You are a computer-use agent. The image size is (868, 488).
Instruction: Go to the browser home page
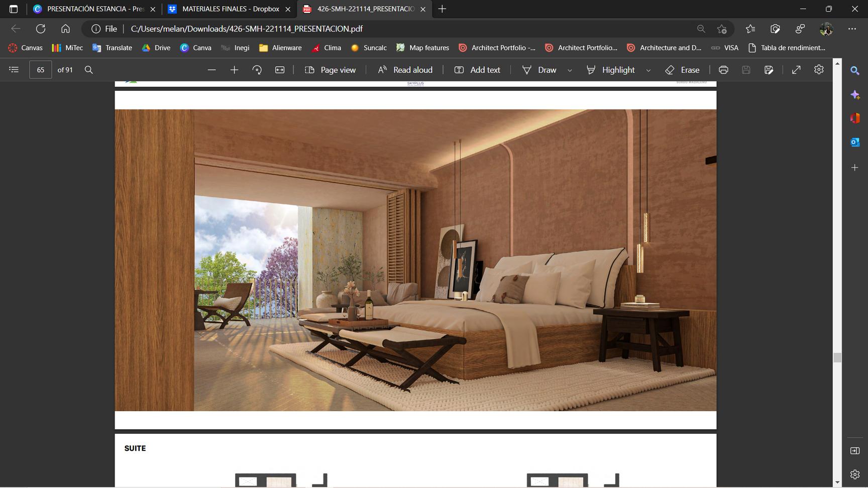[65, 29]
